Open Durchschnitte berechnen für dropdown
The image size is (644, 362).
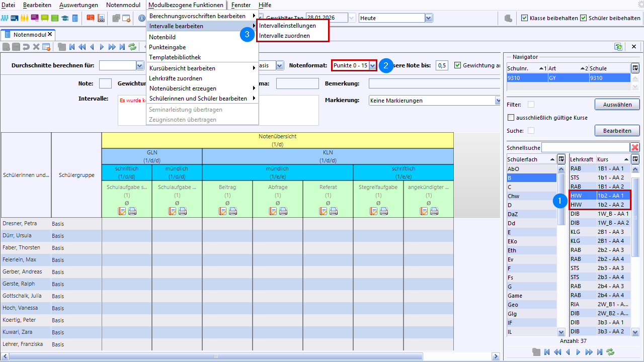(x=140, y=65)
